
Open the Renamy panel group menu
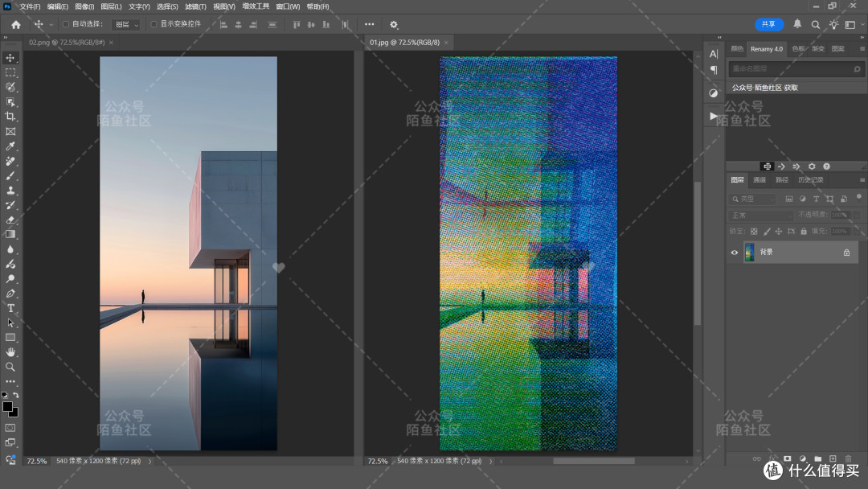(x=862, y=49)
